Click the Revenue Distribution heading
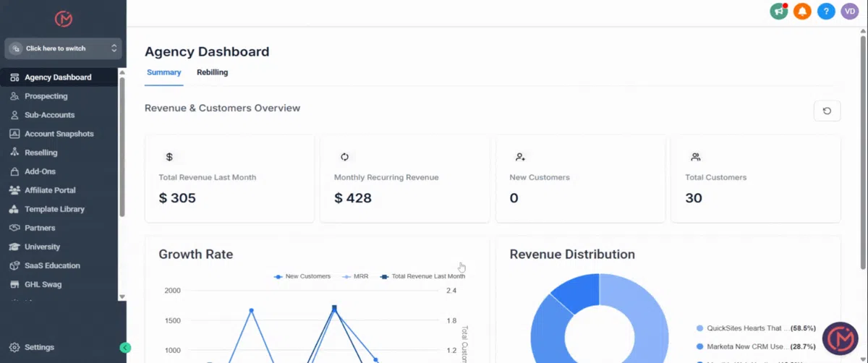The image size is (868, 363). tap(572, 255)
